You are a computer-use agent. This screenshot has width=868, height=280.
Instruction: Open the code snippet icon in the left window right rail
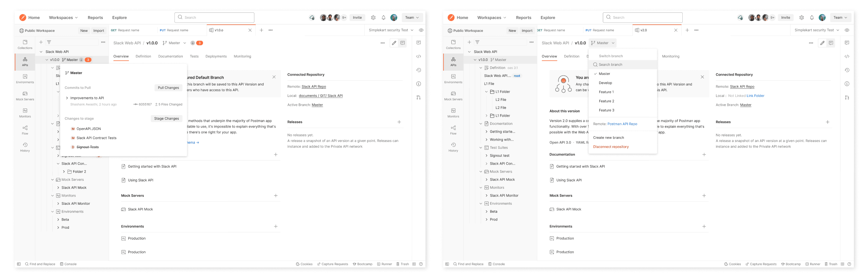(419, 56)
